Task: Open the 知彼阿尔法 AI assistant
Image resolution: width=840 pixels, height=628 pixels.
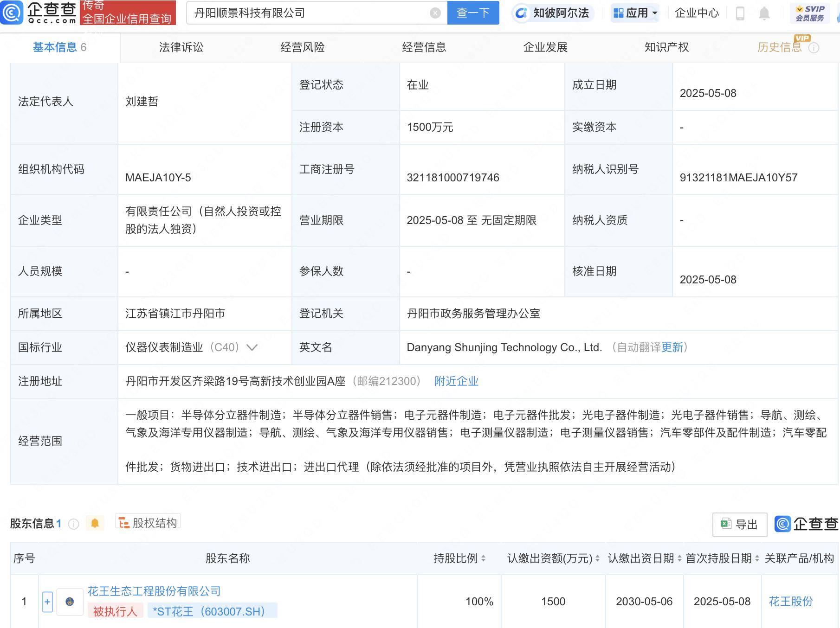Action: [553, 13]
